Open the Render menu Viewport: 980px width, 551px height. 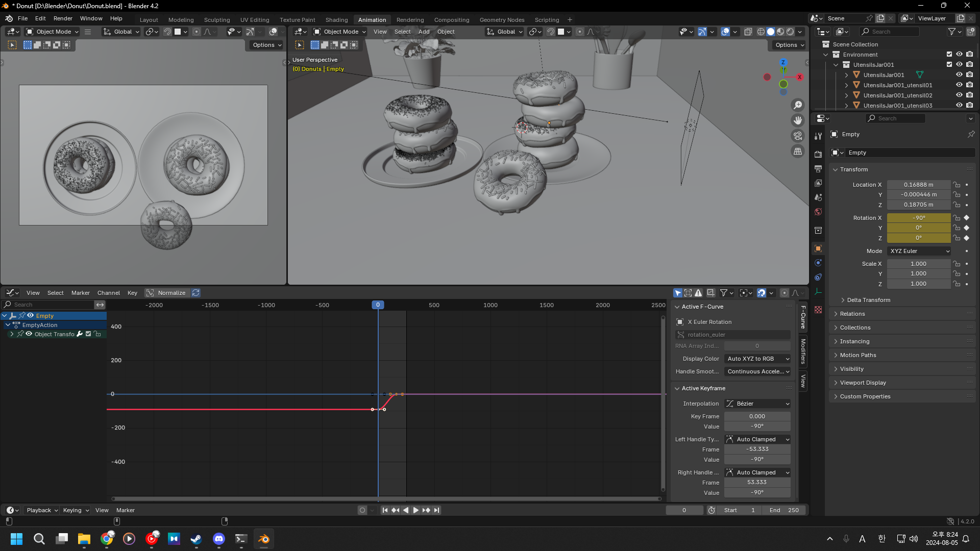[63, 18]
